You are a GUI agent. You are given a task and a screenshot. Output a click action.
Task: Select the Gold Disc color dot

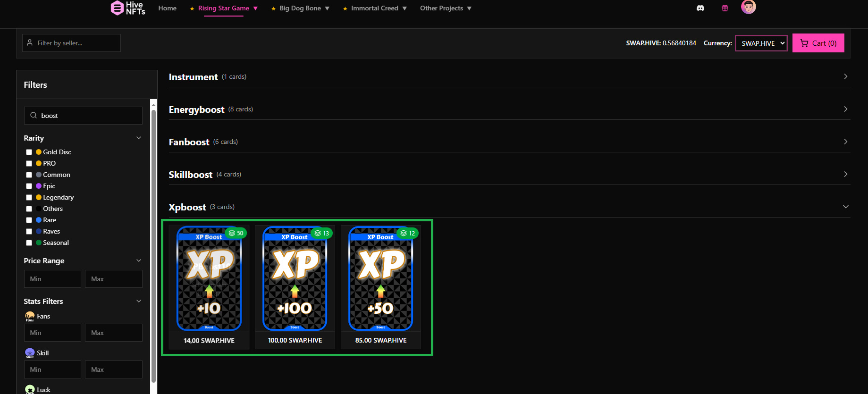tap(39, 152)
